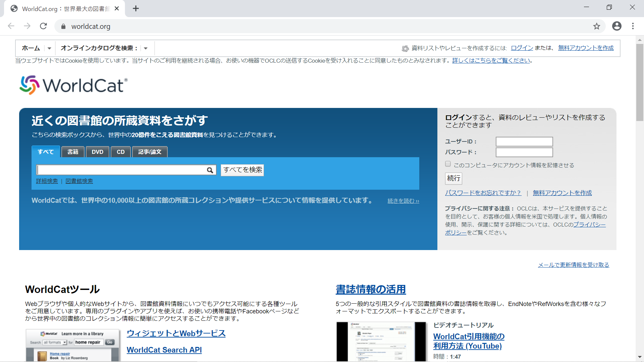Select the すべて search tab
The image size is (644, 362).
click(x=46, y=152)
